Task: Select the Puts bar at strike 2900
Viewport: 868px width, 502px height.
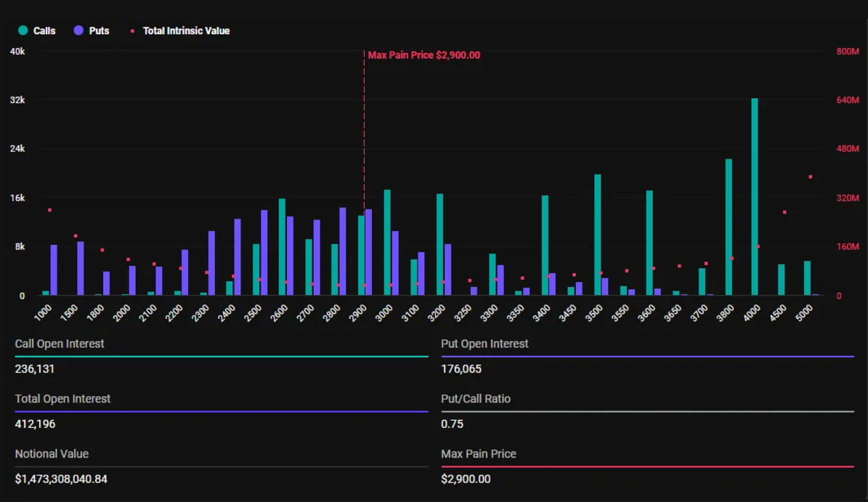Action: [369, 252]
